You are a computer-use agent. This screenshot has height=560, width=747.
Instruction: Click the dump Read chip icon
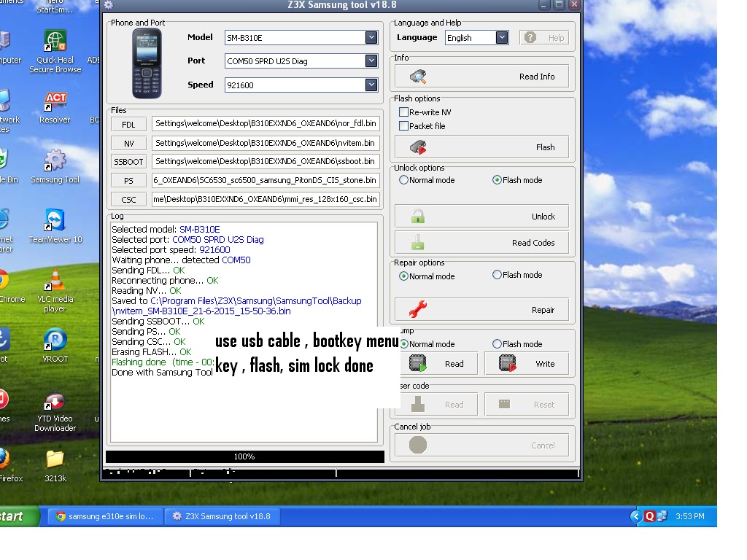(418, 363)
